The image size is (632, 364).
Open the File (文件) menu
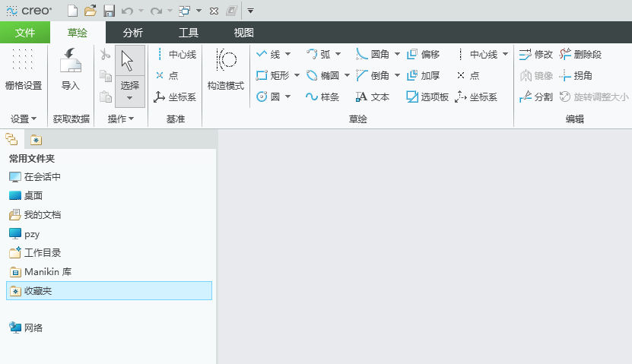[25, 33]
